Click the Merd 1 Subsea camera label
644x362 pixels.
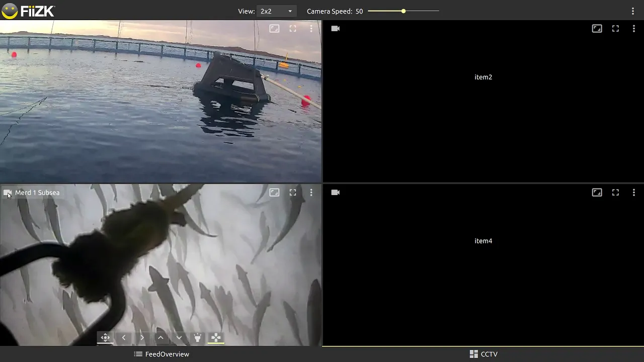pyautogui.click(x=37, y=193)
